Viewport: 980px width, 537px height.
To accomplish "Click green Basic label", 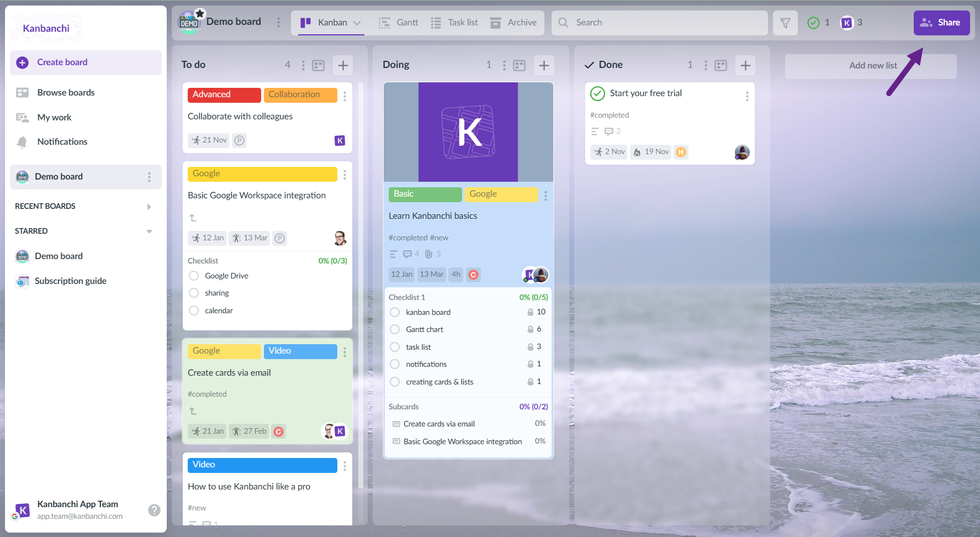I will [x=425, y=194].
